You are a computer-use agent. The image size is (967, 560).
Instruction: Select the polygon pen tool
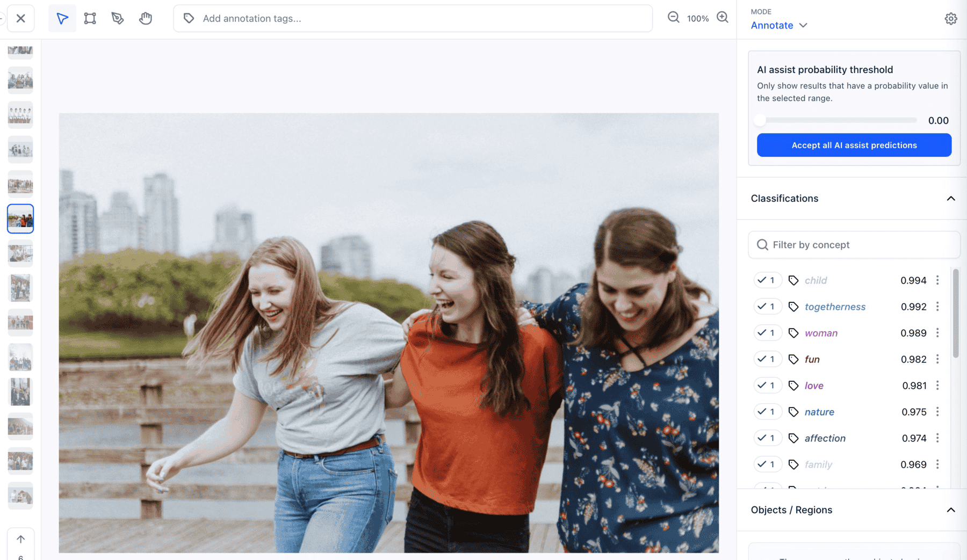click(x=118, y=18)
